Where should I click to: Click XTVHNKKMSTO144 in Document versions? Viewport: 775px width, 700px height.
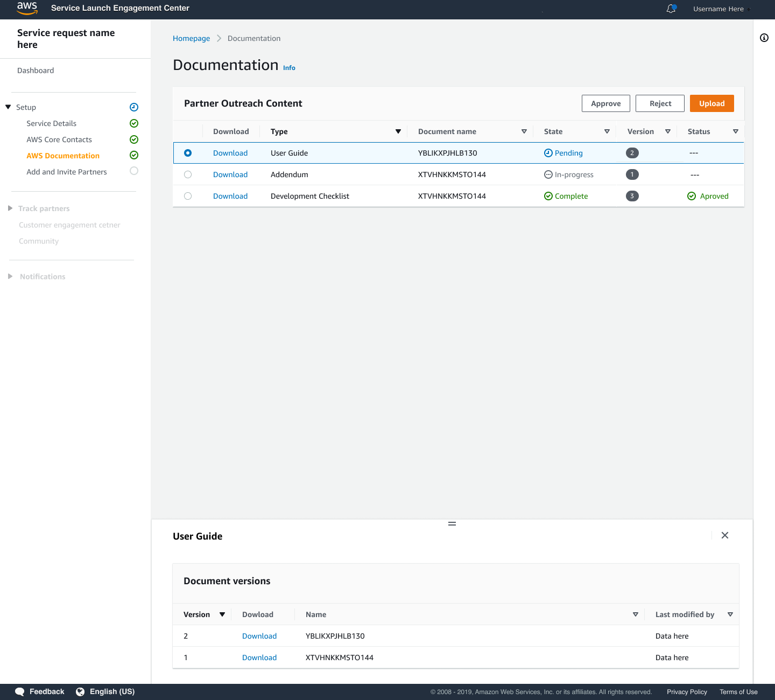point(340,657)
